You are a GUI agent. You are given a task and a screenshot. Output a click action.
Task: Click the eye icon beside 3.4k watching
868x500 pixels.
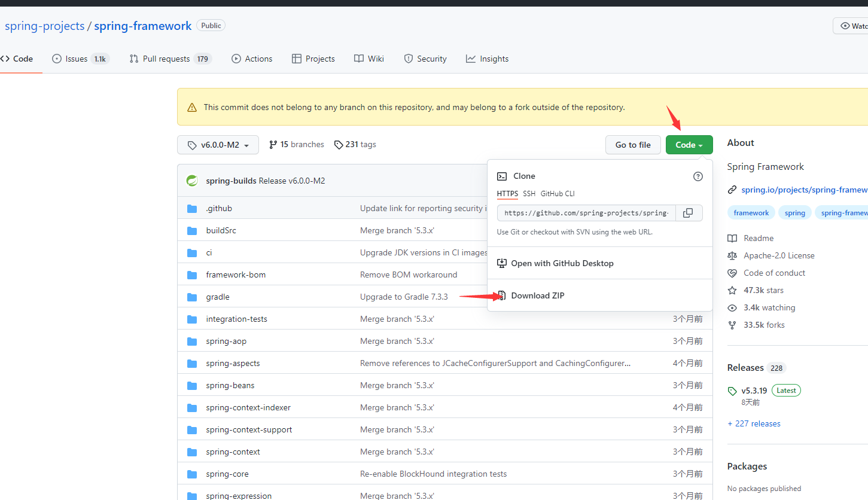click(732, 307)
